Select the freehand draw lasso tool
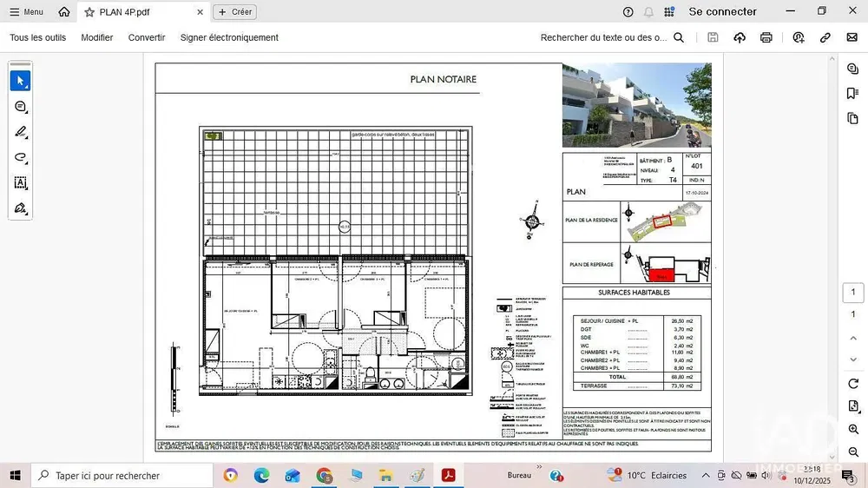Viewport: 868px width, 488px height. 21,157
